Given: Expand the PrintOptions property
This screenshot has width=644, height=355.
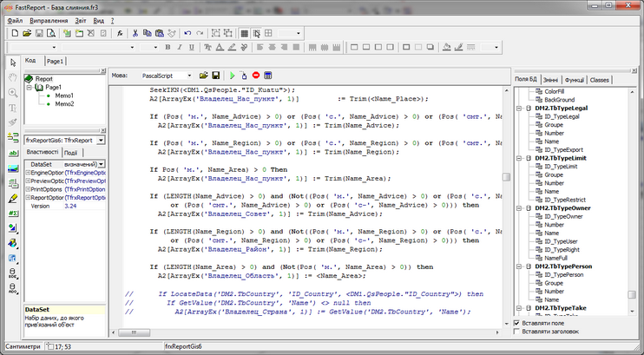Looking at the screenshot, I should click(x=28, y=189).
